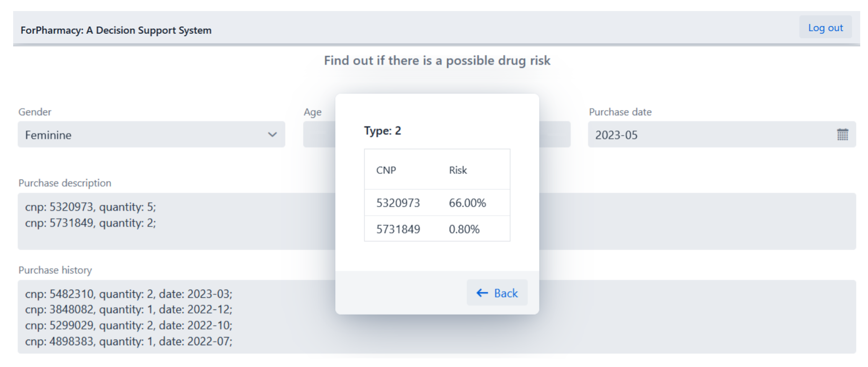The width and height of the screenshot is (868, 367).
Task: Click the CNP column header in risk table
Action: point(386,170)
